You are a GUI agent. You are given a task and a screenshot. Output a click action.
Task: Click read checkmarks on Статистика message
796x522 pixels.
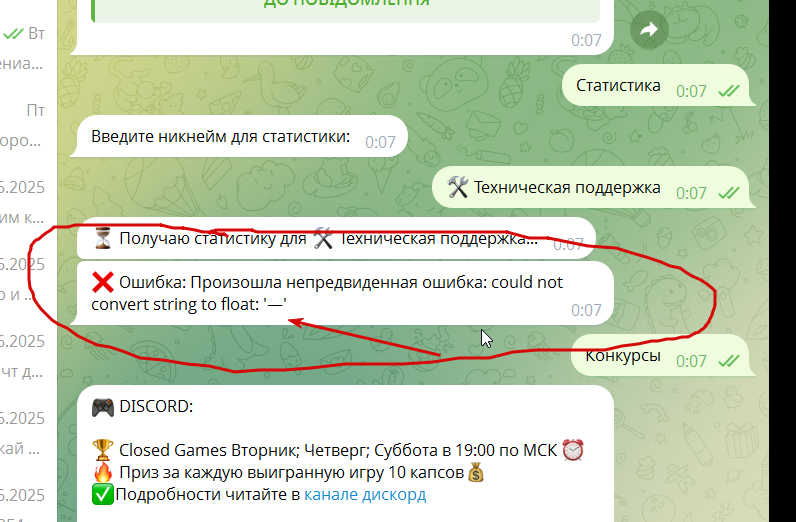(729, 91)
